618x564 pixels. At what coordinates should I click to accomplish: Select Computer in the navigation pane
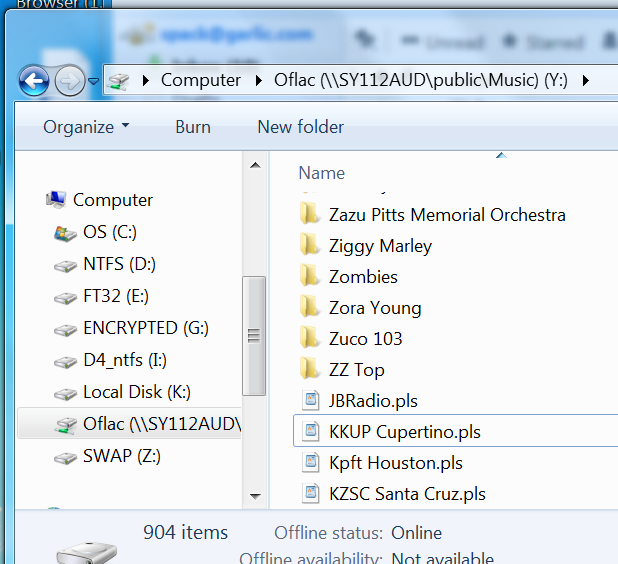point(113,200)
